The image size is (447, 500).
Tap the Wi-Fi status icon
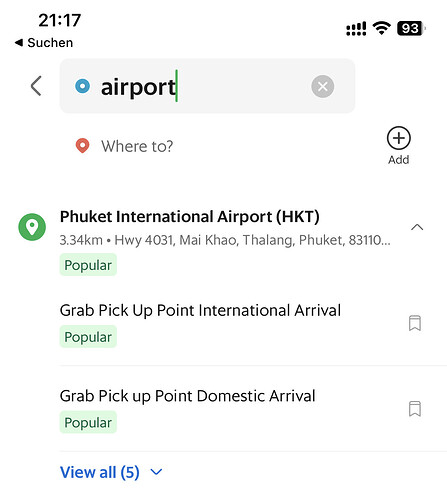(x=381, y=28)
